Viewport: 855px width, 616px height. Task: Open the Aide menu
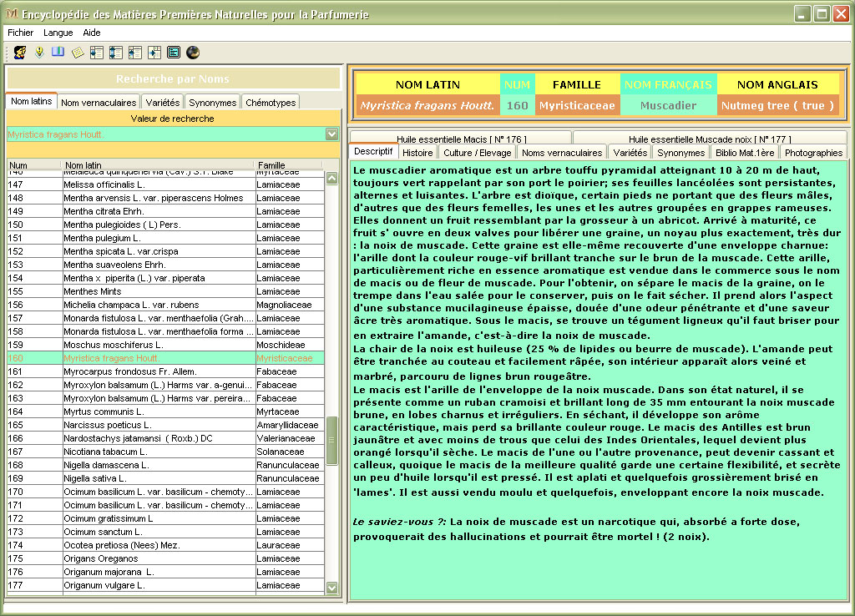point(92,33)
